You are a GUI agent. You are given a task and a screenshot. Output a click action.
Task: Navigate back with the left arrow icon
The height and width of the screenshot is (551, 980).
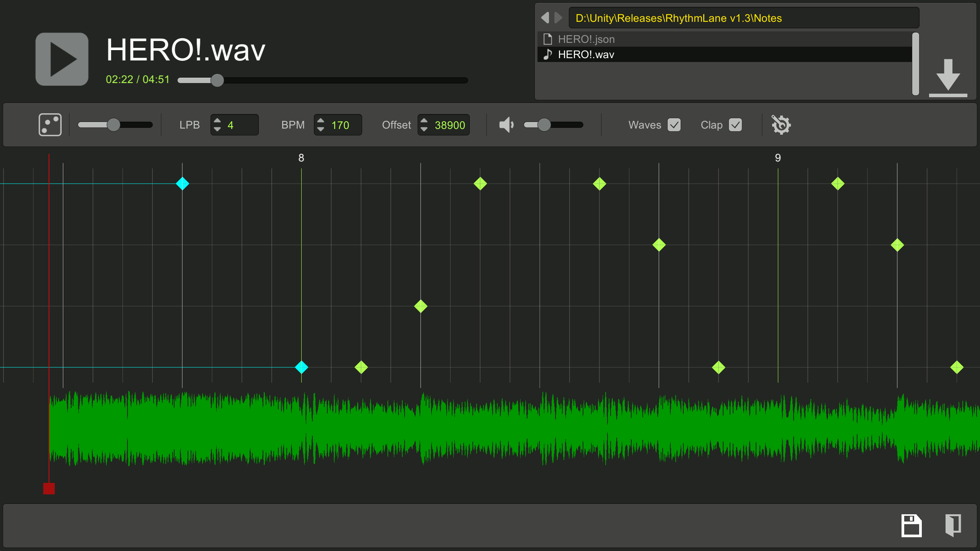[x=545, y=18]
